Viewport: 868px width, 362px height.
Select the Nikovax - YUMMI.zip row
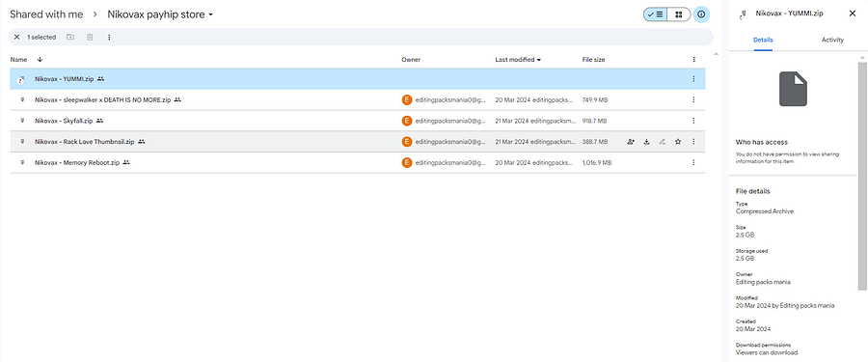tap(358, 79)
